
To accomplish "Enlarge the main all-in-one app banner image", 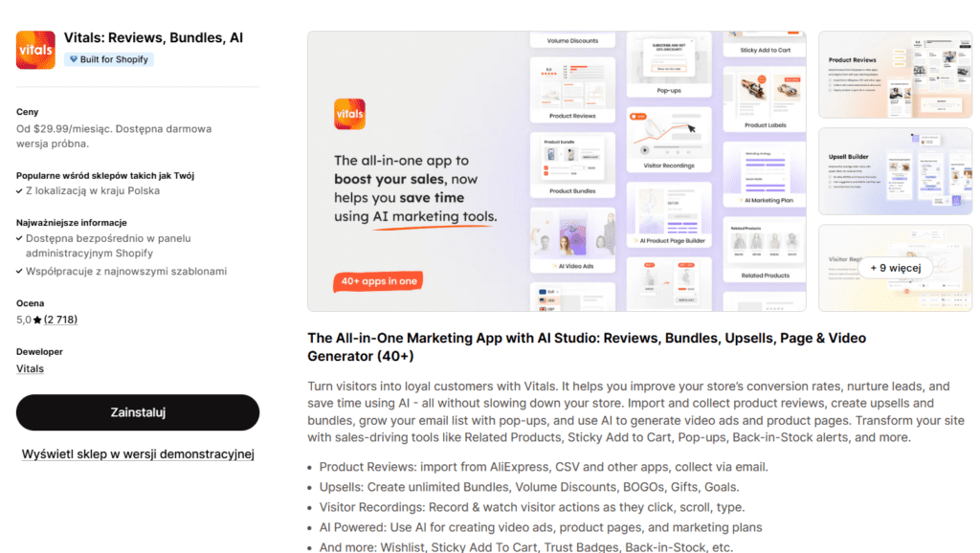I will click(557, 171).
